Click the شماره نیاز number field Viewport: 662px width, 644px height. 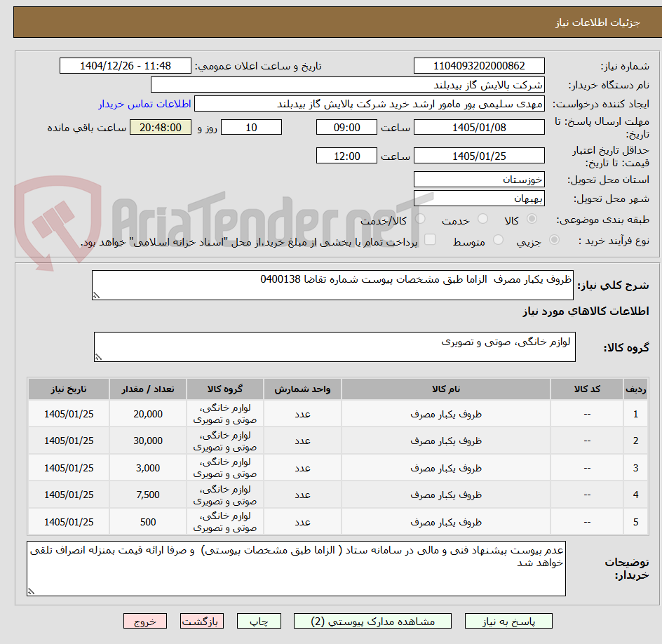click(479, 66)
